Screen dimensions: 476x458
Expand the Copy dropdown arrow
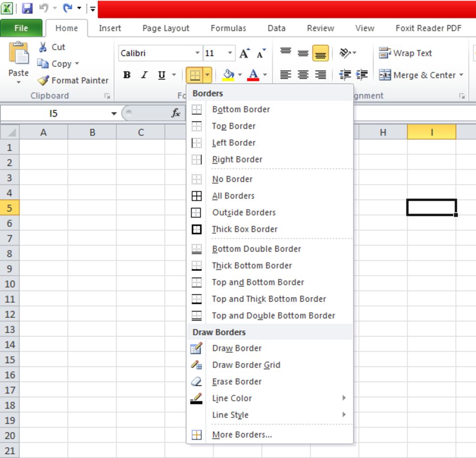click(77, 64)
